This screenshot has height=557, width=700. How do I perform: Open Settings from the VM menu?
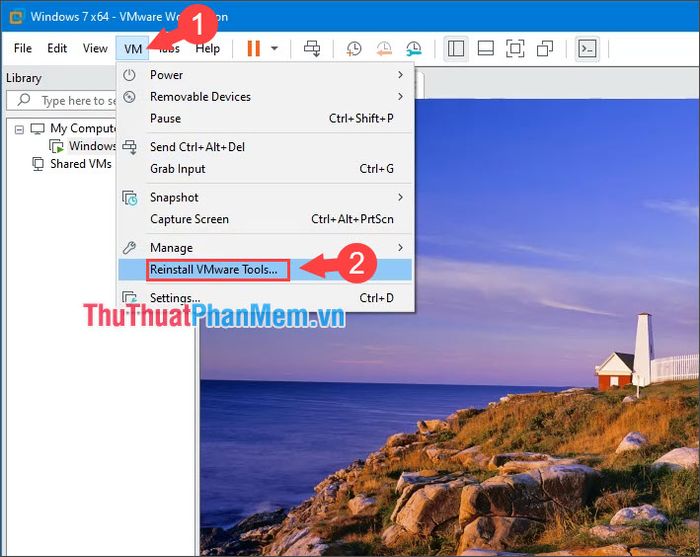click(265, 298)
